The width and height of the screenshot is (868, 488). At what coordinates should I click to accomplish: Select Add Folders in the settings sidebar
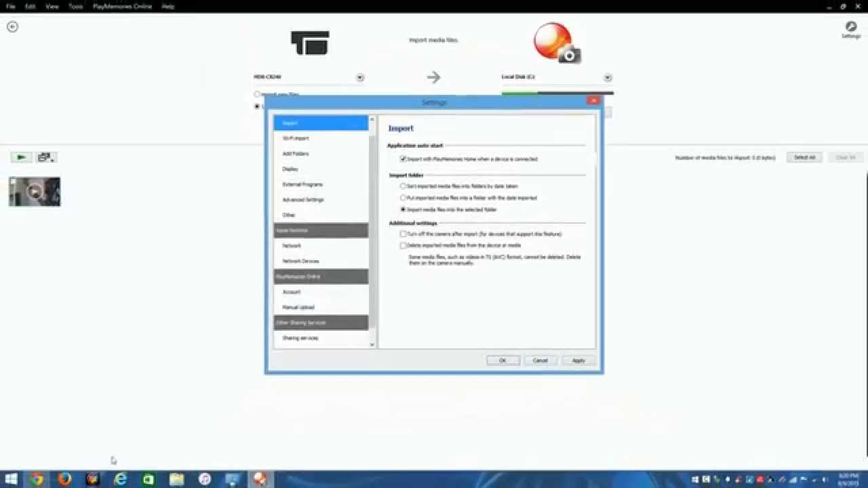(x=321, y=154)
